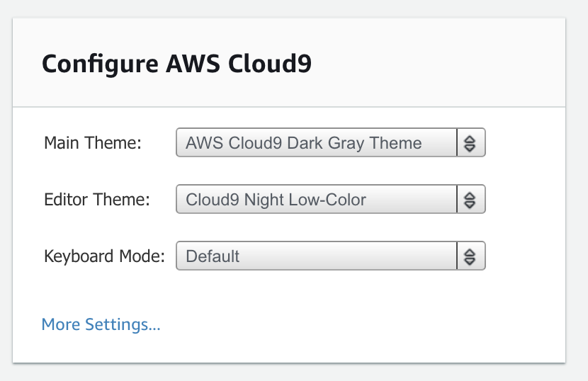Screen dimensions: 588x381
Task: Click the up chevron of Keyboard Mode selector
Action: (470, 253)
